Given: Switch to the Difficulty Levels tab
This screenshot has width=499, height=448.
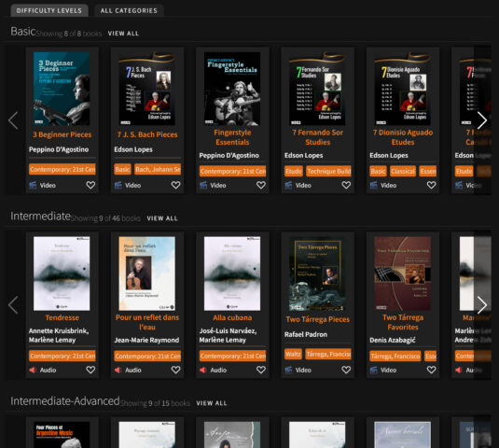Looking at the screenshot, I should pyautogui.click(x=49, y=10).
